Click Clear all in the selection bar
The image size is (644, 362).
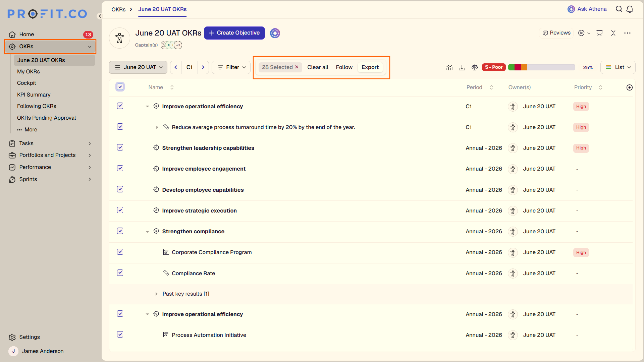click(x=318, y=67)
